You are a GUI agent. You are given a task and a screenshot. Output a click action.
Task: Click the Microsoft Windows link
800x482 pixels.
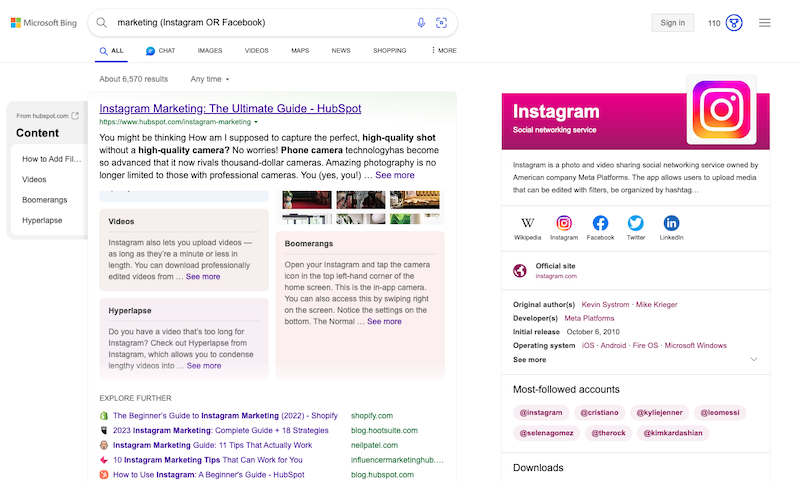(695, 345)
